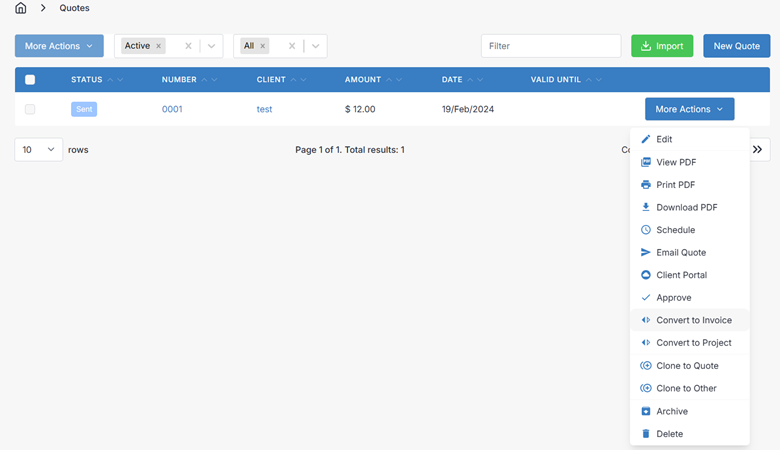
Task: Clear the All filter select box
Action: pyautogui.click(x=292, y=46)
